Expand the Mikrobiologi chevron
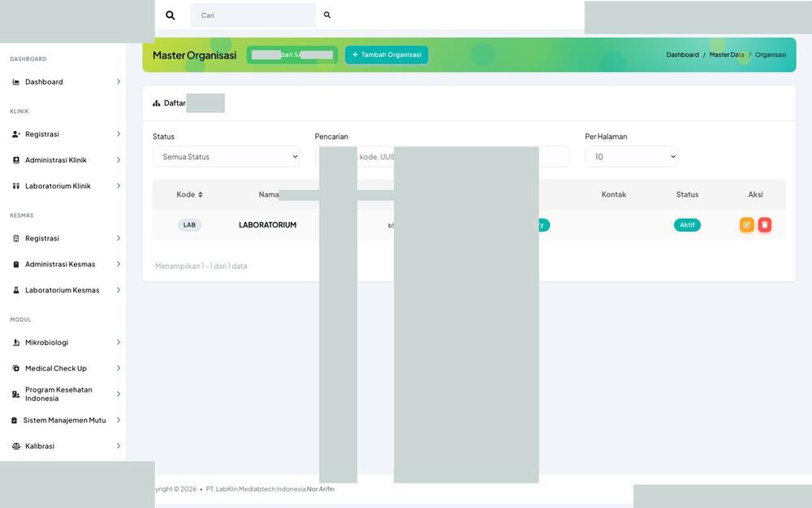 [x=118, y=343]
